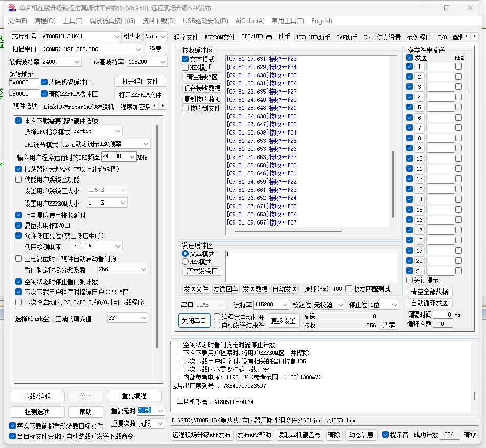The height and width of the screenshot is (448, 486).
Task: Toggle multi-string row 5 send checkbox
Action: [x=409, y=107]
